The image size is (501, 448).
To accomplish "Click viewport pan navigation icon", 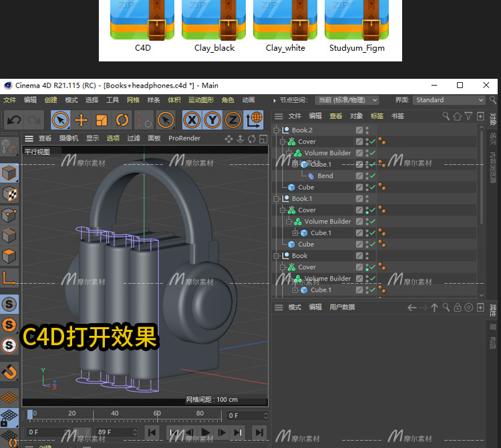I will tap(228, 139).
